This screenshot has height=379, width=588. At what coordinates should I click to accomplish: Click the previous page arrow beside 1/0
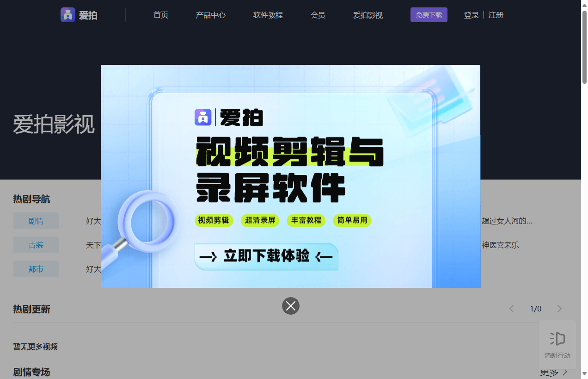click(511, 308)
